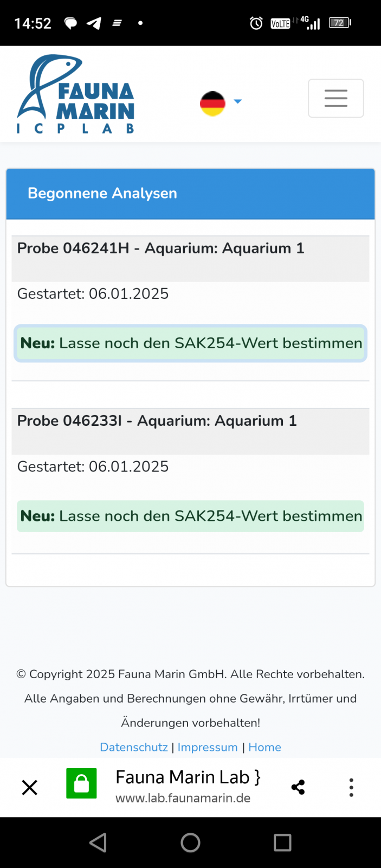Expand the language dropdown arrow
Screen dimensions: 381x868
[237, 101]
